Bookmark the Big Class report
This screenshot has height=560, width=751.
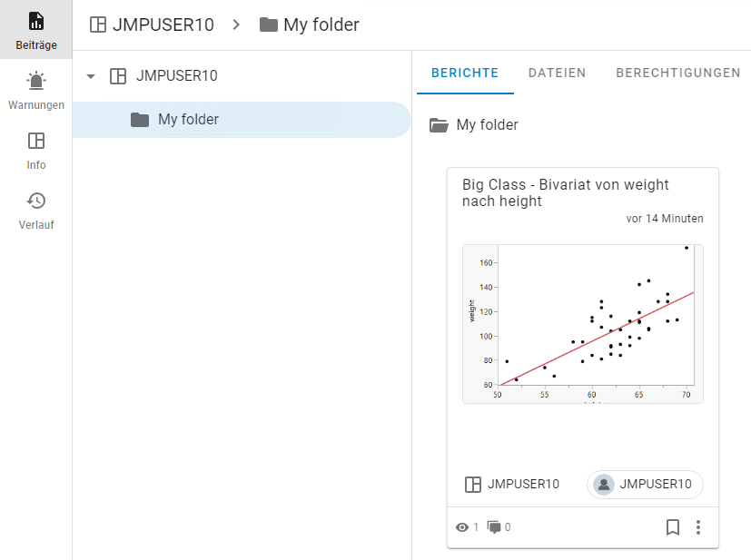point(673,527)
